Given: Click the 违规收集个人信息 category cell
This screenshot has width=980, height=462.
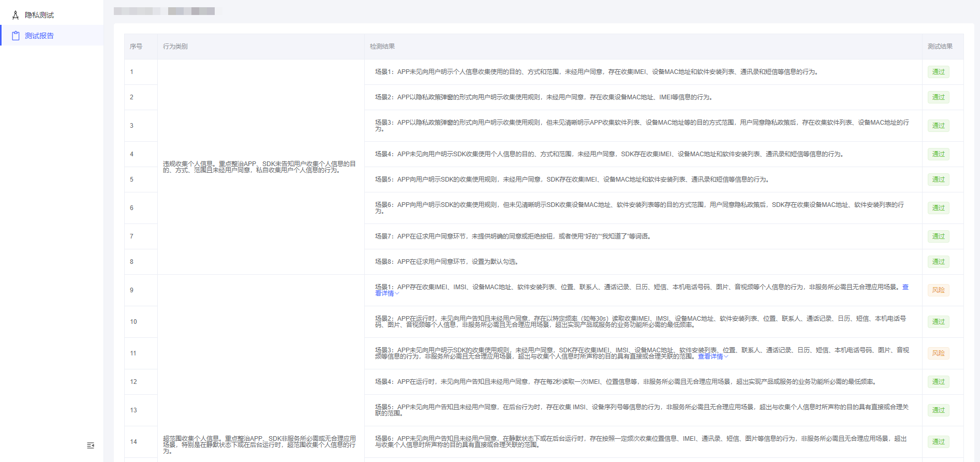Looking at the screenshot, I should click(x=259, y=167).
